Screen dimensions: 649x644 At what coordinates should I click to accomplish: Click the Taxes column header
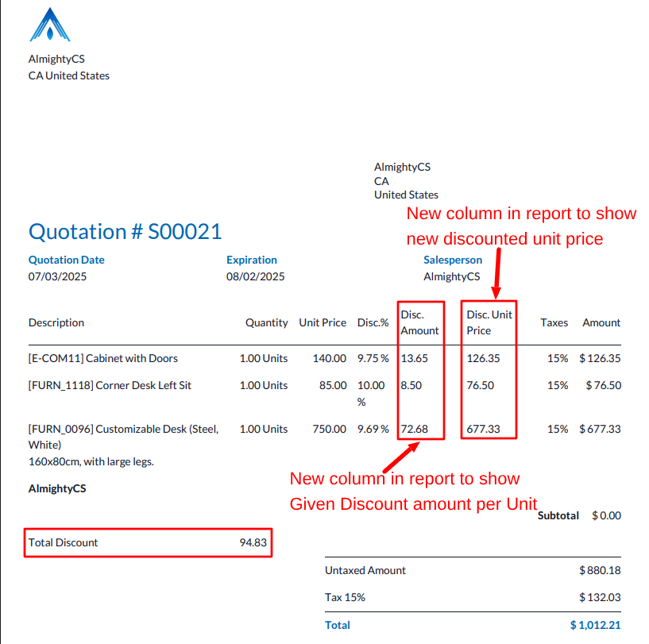(554, 322)
